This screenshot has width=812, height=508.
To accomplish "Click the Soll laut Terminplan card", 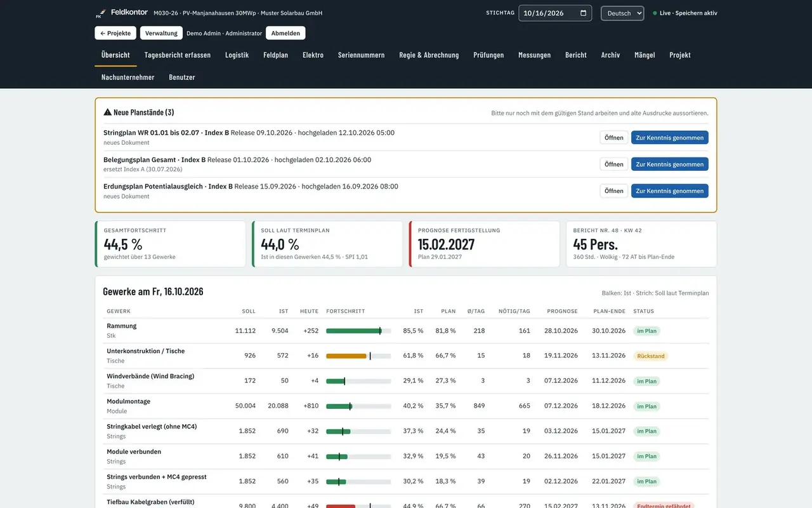I will click(327, 244).
